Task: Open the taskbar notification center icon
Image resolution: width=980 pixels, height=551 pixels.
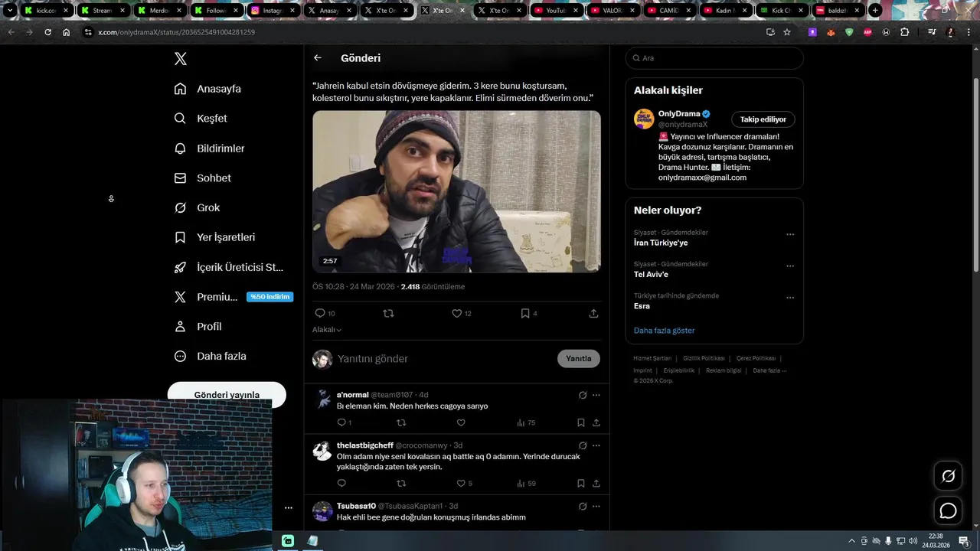Action: point(964,541)
